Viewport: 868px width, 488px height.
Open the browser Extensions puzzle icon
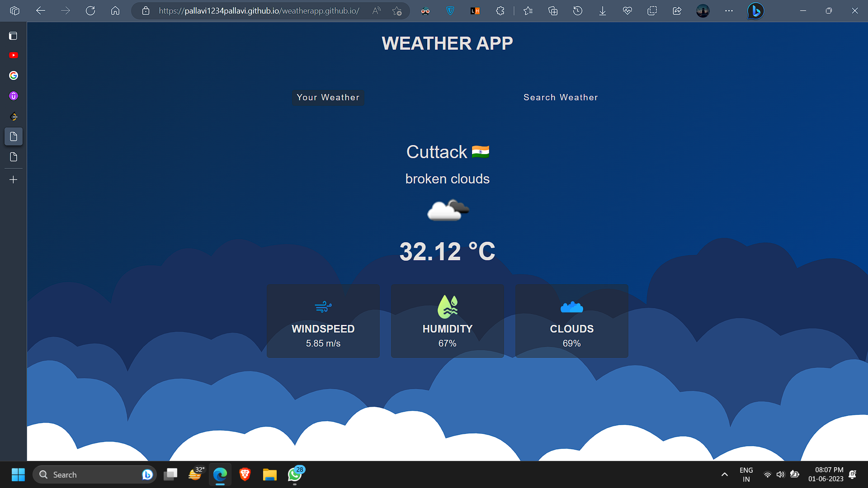point(500,11)
